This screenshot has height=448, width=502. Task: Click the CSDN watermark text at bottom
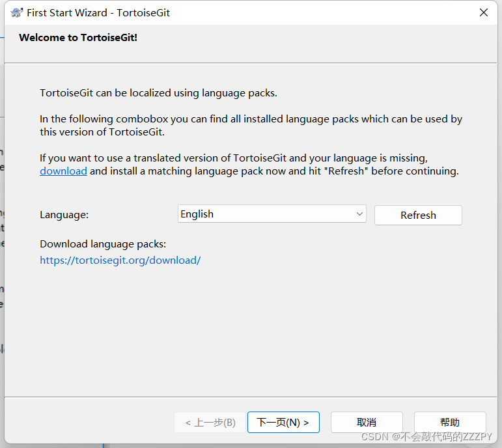click(426, 436)
